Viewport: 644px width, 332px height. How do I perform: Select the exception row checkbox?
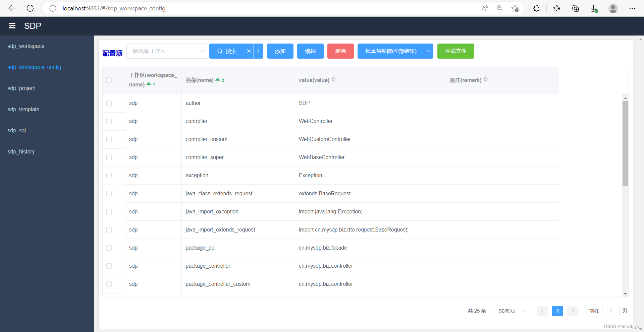109,176
